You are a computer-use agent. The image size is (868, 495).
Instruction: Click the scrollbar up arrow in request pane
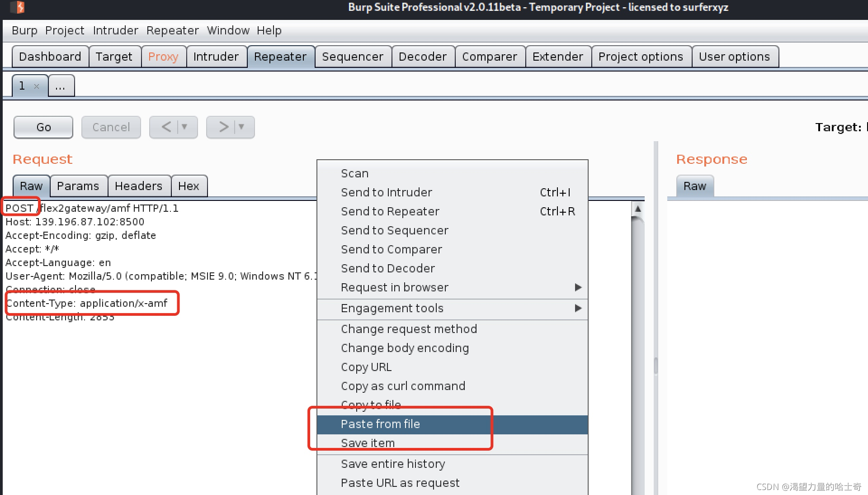click(637, 209)
